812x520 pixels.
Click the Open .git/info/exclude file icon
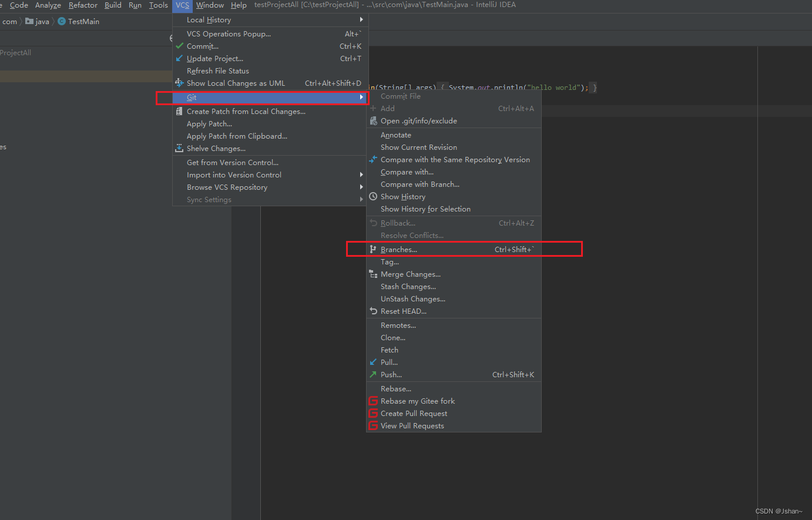point(373,120)
